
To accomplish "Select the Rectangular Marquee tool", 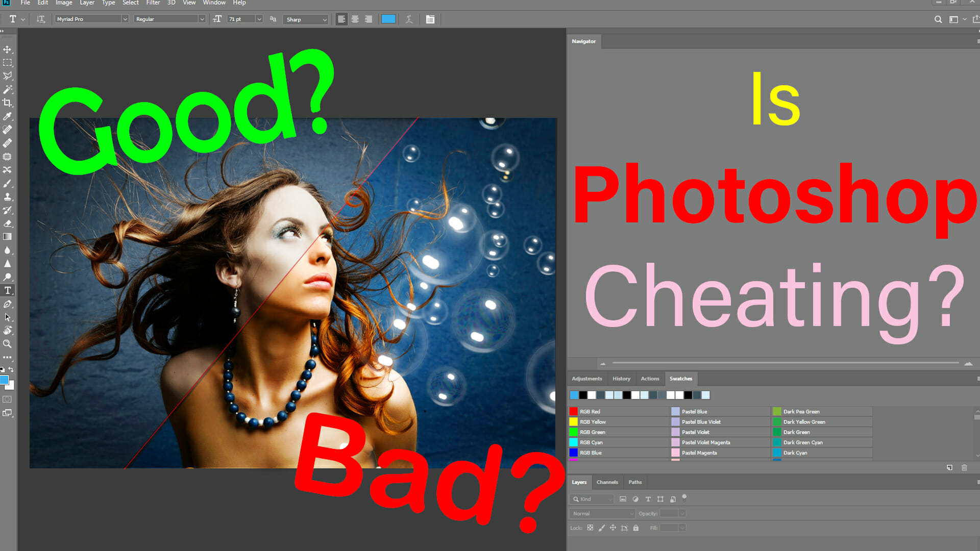I will point(7,63).
